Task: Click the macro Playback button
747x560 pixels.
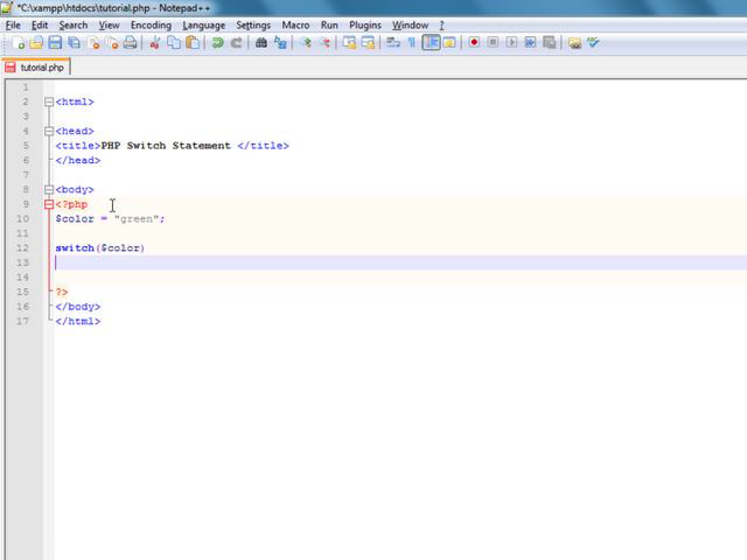Action: tap(511, 43)
